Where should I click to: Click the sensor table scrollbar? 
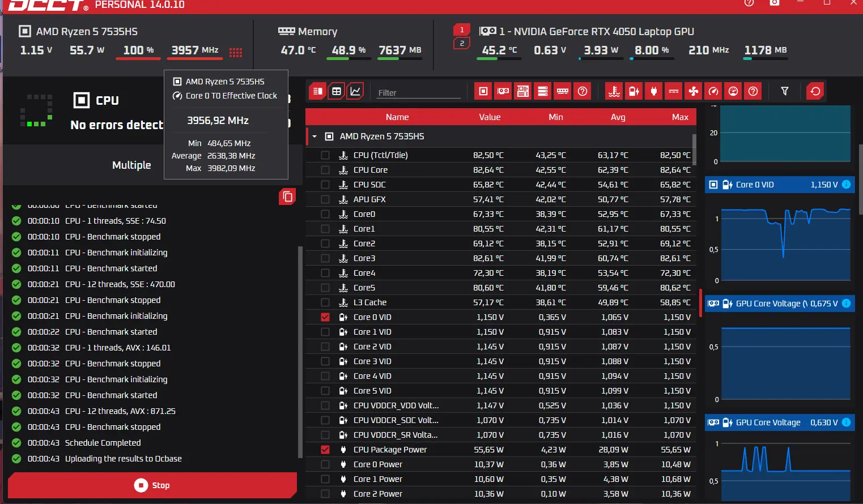(694, 150)
